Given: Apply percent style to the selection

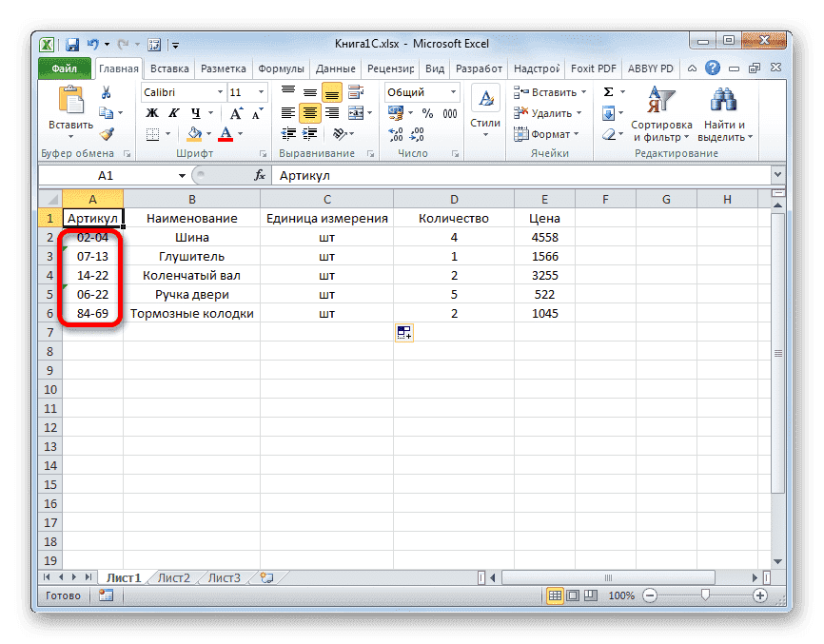Looking at the screenshot, I should click(x=425, y=113).
